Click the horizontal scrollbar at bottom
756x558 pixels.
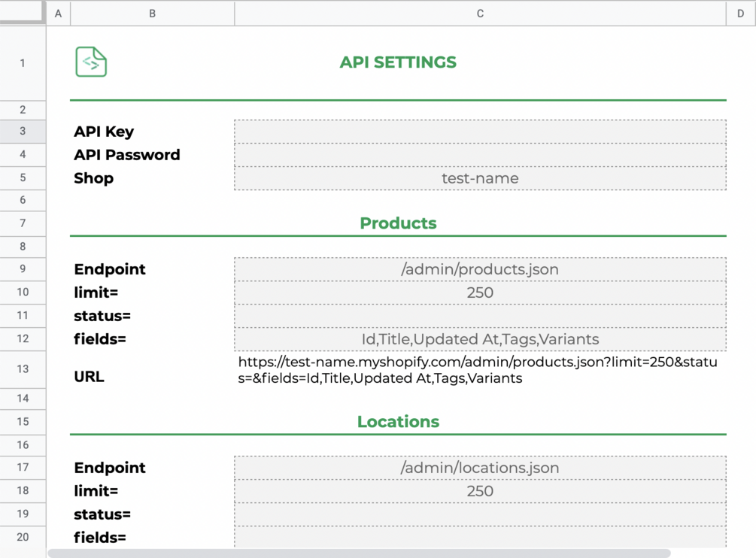(x=359, y=553)
